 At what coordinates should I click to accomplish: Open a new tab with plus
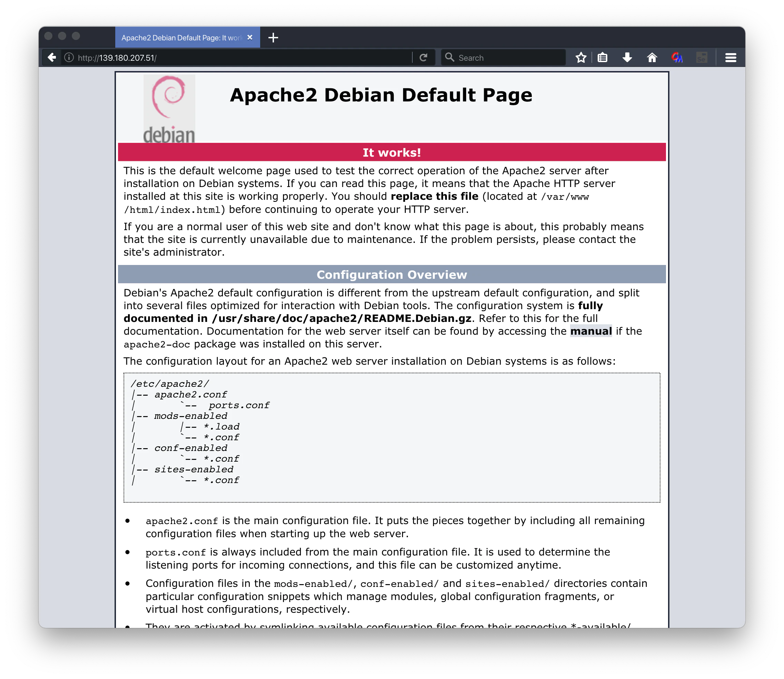click(273, 38)
